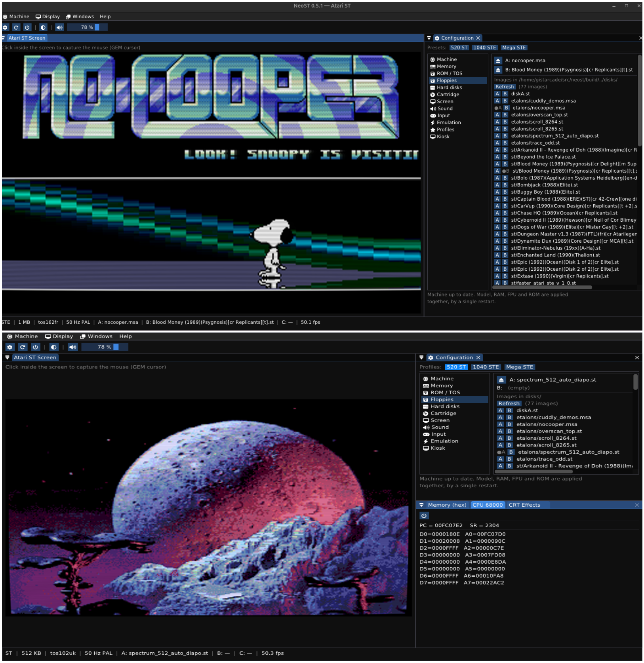This screenshot has height=663, width=644.
Task: Select Emulation in lower Configuration sidebar
Action: pos(444,441)
